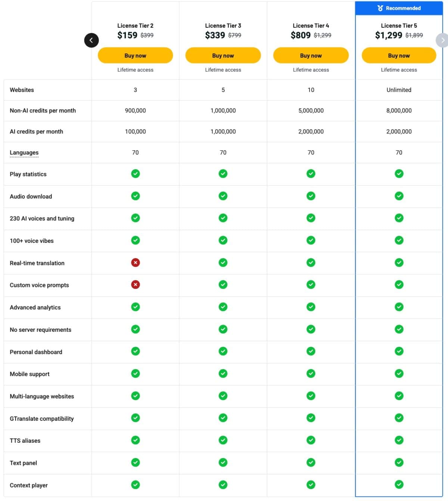Select the Recommended banner tab
The width and height of the screenshot is (448, 501).
(399, 8)
